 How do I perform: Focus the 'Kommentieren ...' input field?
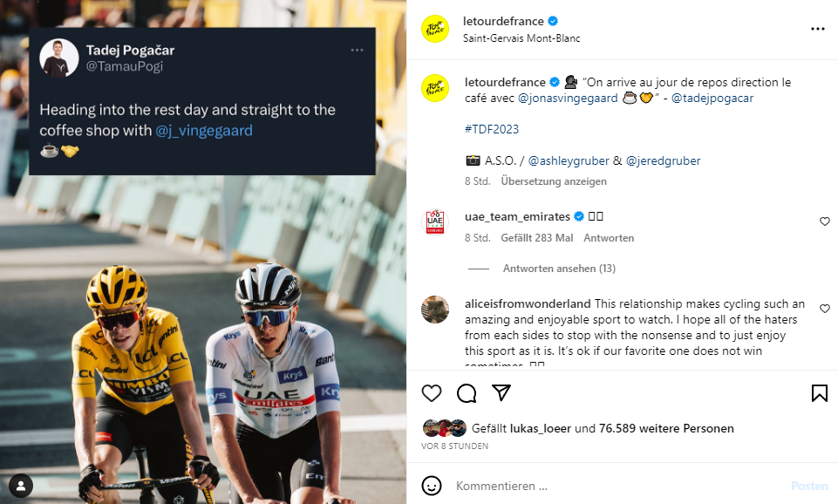(x=610, y=486)
